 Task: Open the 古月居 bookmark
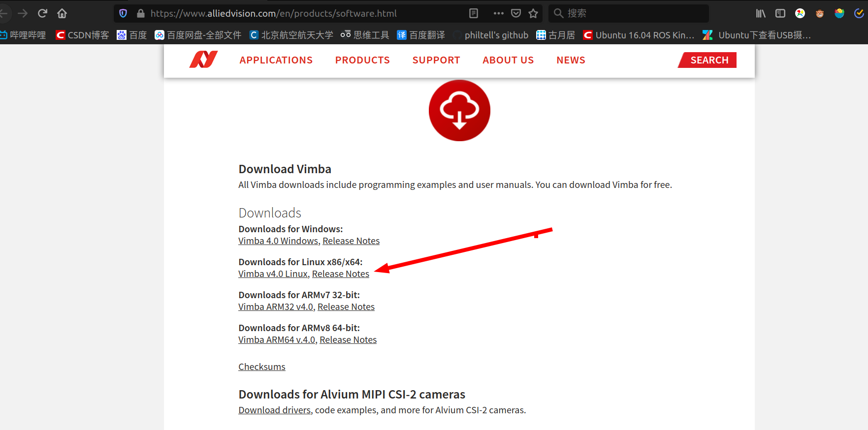click(x=556, y=35)
